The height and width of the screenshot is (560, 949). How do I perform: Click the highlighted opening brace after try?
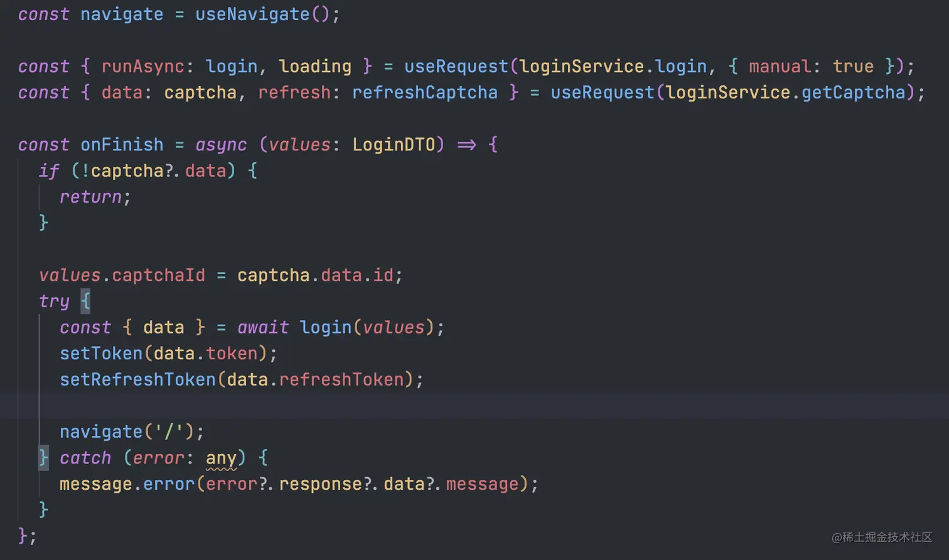pos(85,302)
